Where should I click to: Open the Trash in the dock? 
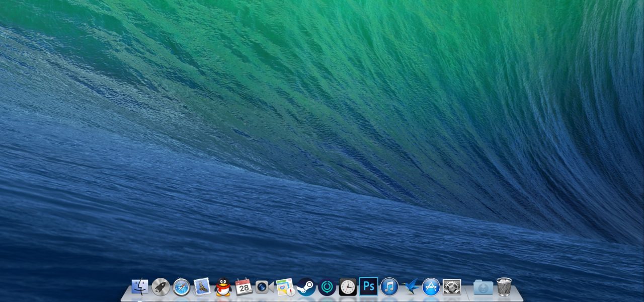point(504,287)
